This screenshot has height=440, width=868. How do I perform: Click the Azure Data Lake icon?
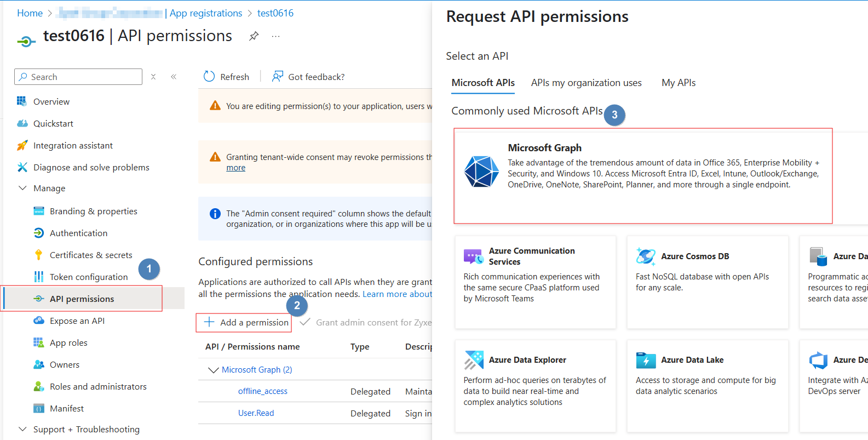coord(646,360)
